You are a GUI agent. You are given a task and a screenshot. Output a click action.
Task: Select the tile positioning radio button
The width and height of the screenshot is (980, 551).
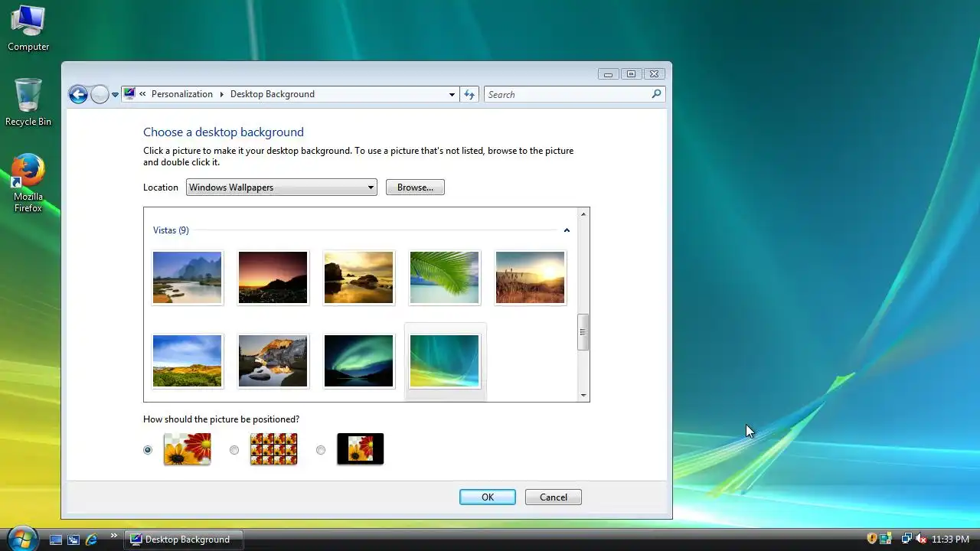pos(234,450)
